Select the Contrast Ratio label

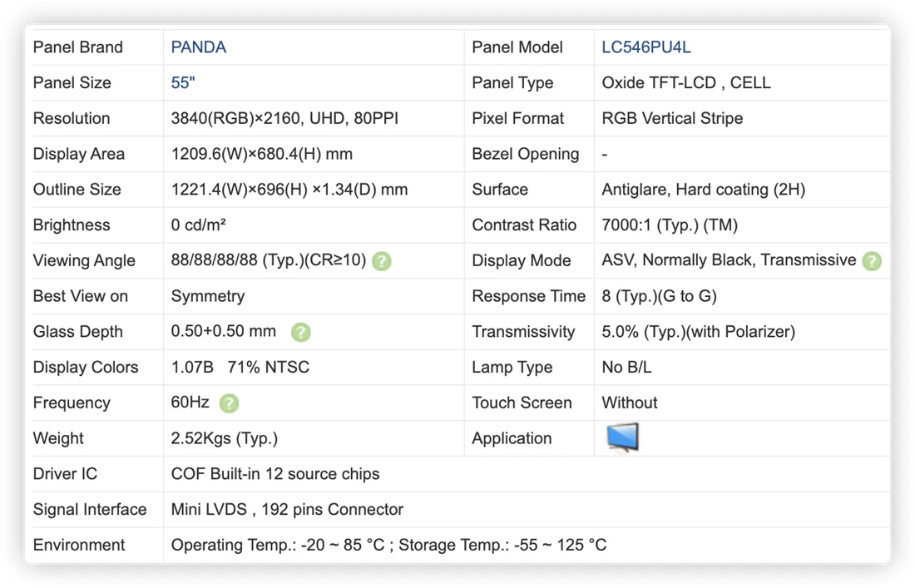click(524, 225)
